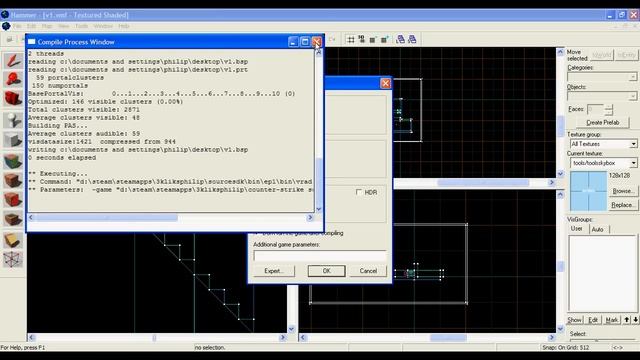Open the View menu

tap(63, 26)
